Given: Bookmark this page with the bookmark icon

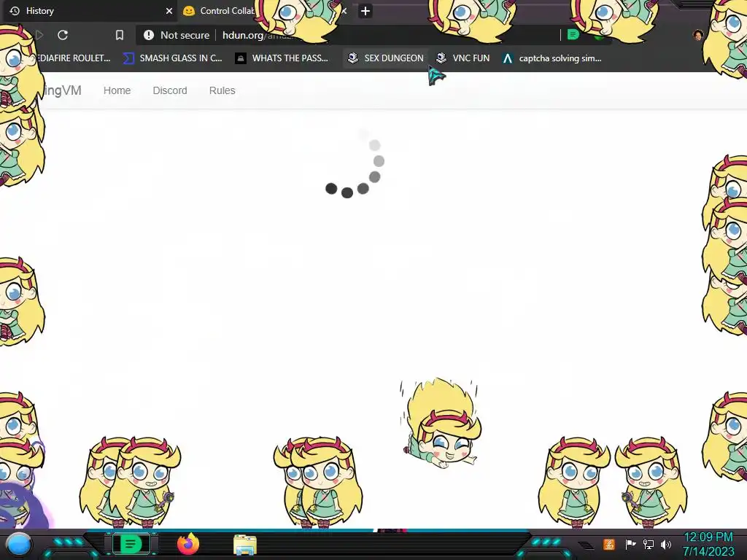Looking at the screenshot, I should point(120,35).
